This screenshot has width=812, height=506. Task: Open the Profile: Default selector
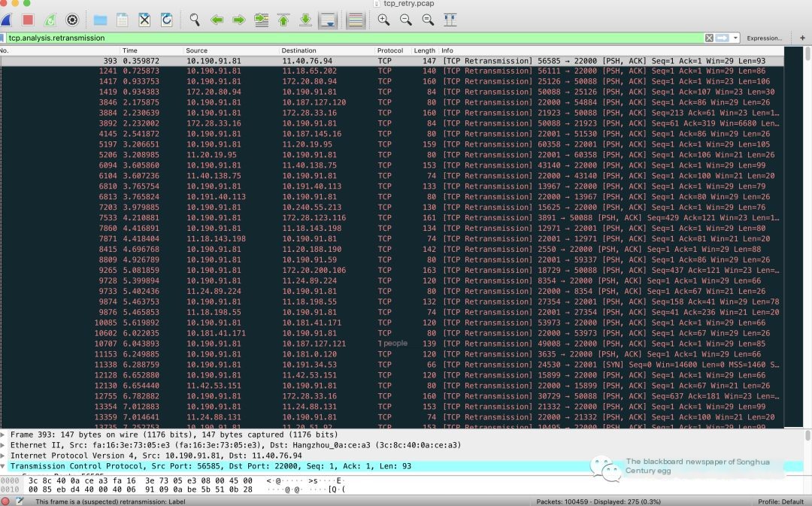pos(780,501)
